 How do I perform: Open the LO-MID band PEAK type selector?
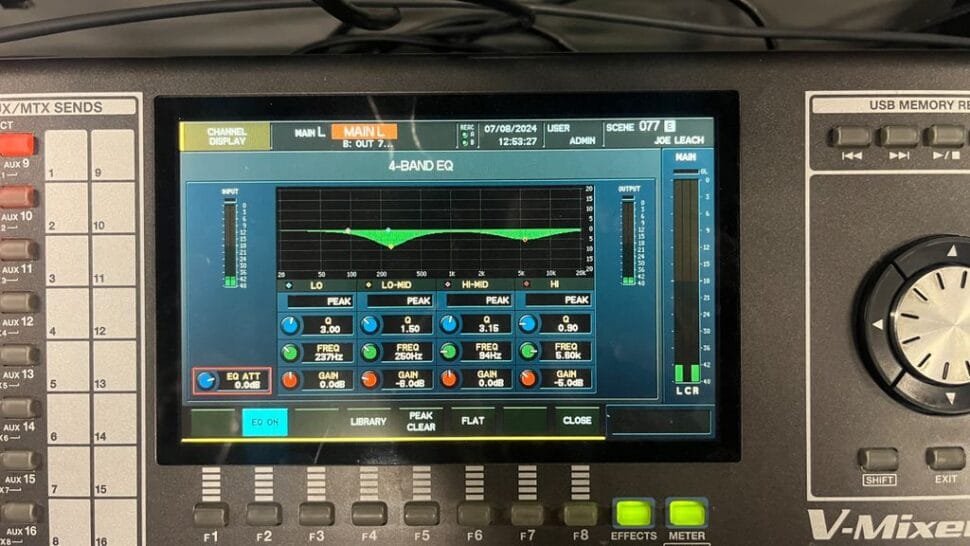click(x=400, y=300)
